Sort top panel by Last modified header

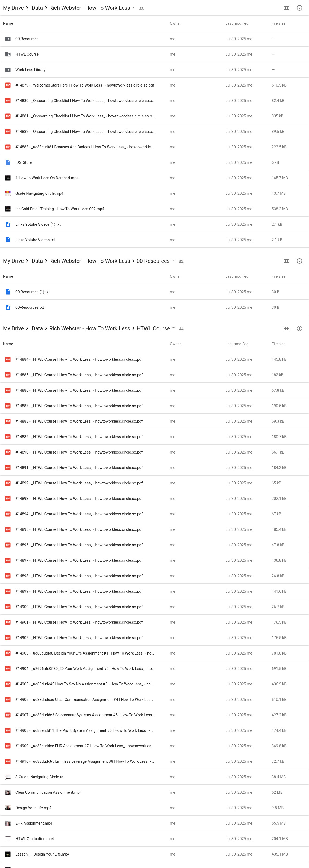237,23
